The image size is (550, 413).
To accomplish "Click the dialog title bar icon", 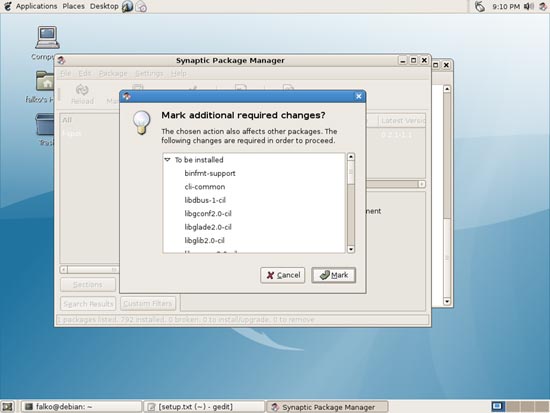I will pyautogui.click(x=127, y=96).
